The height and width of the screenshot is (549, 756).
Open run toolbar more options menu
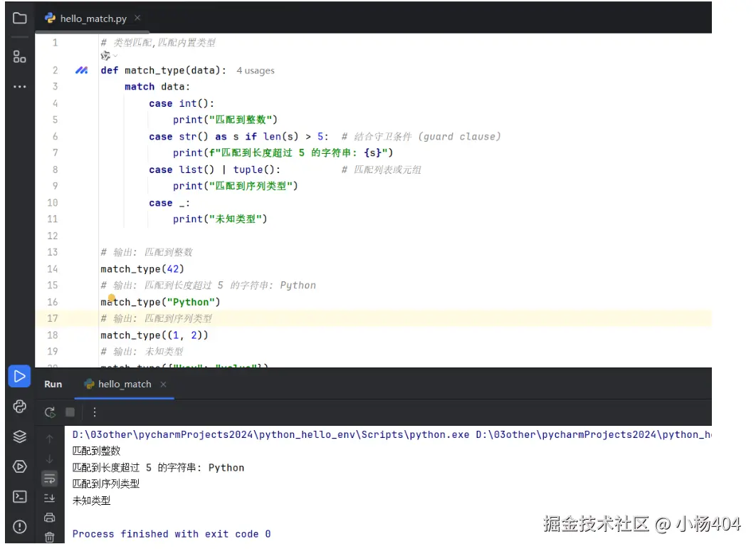(x=95, y=412)
